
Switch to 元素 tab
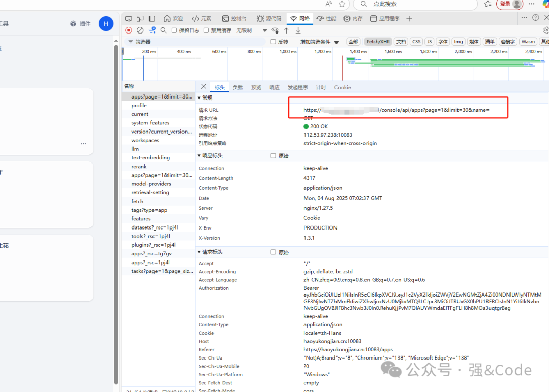click(x=202, y=18)
